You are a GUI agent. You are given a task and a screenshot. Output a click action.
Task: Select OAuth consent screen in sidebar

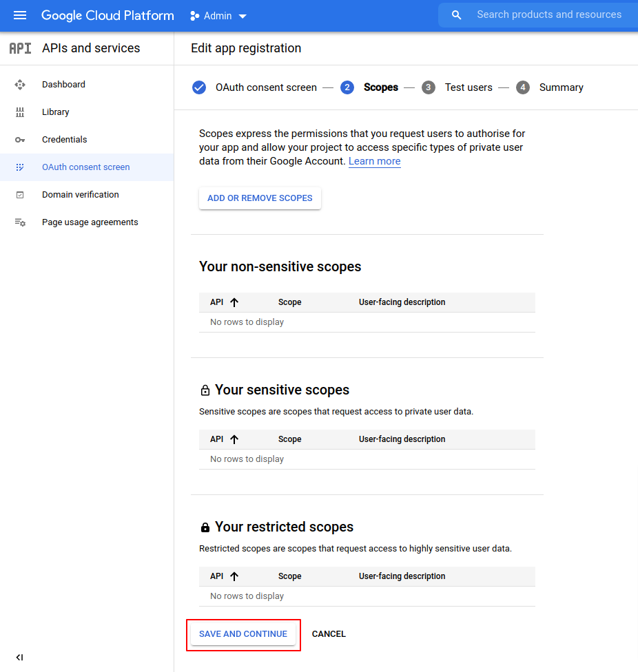click(x=85, y=167)
